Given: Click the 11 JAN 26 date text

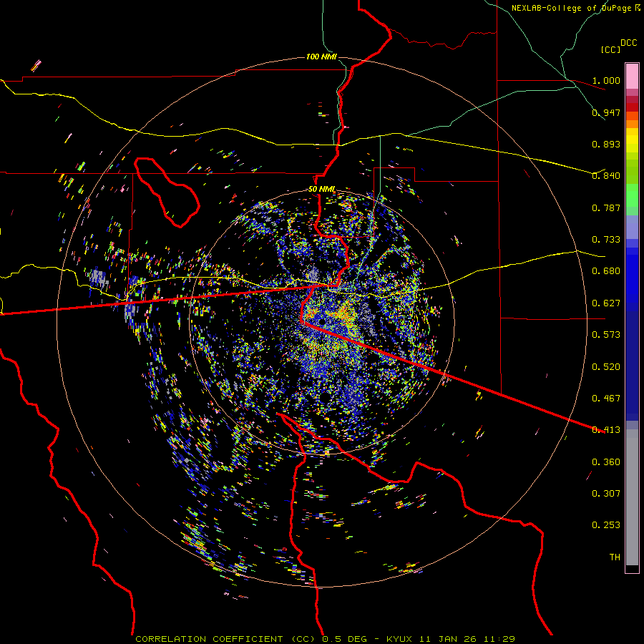Looking at the screenshot, I should click(x=448, y=639).
